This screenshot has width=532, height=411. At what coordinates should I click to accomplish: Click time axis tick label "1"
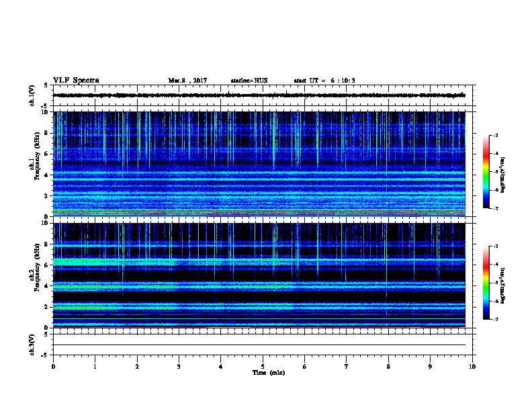95,367
